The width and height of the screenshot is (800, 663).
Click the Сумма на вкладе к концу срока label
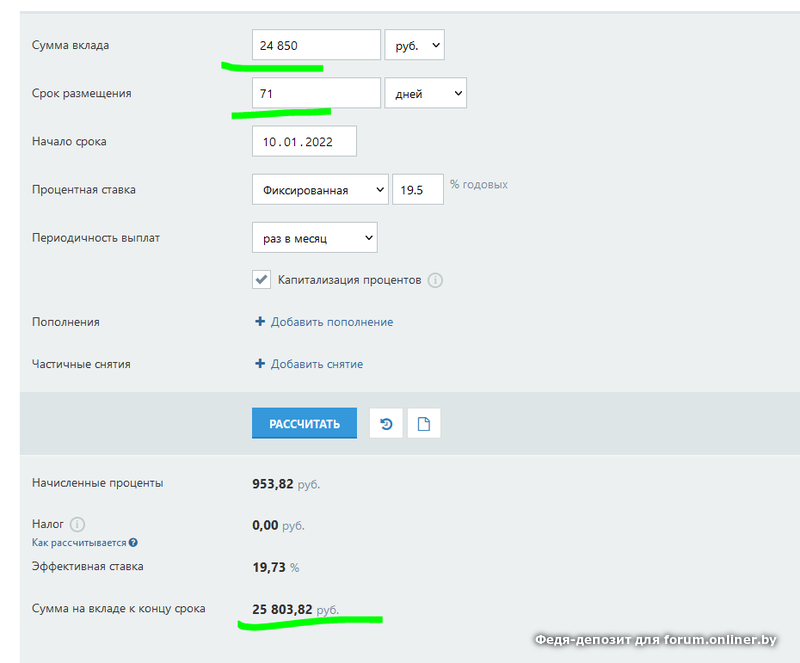point(118,608)
